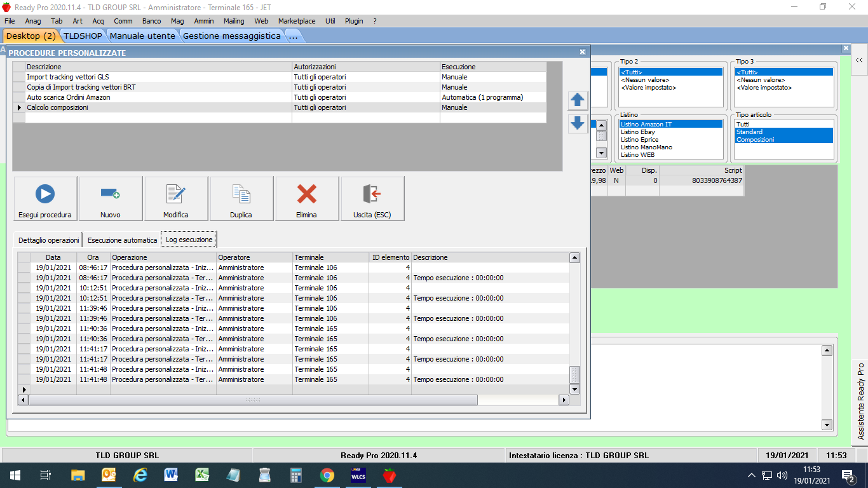Select Listino ManoMano in the Listino list
Viewport: 868px width, 488px height.
pos(671,147)
